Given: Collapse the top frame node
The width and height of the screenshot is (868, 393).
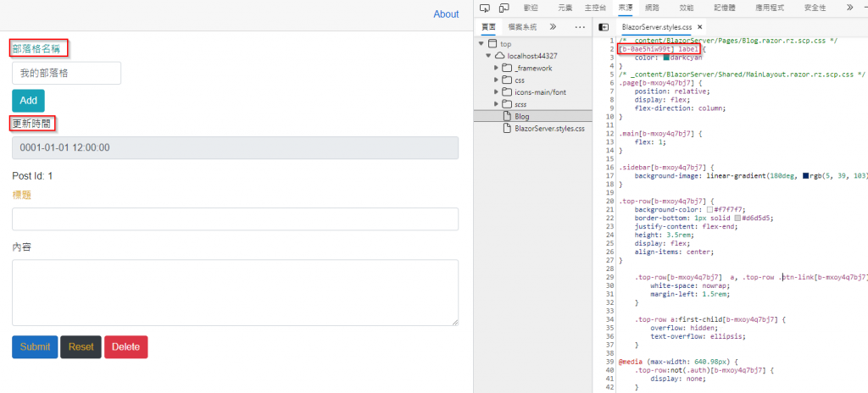Looking at the screenshot, I should coord(481,44).
